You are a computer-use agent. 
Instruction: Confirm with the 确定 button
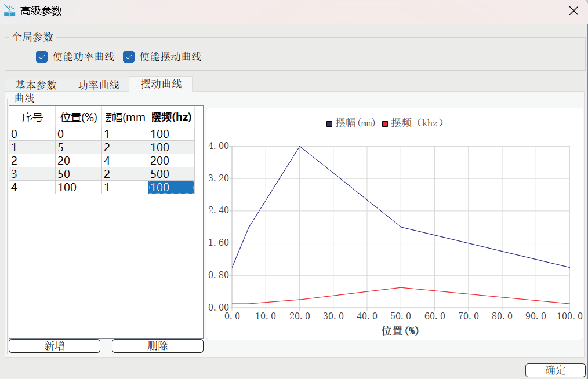(556, 370)
